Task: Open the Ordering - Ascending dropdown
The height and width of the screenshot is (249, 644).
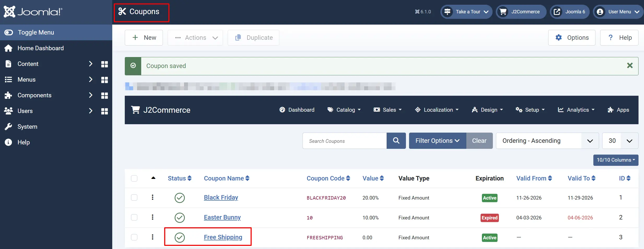Action: [x=547, y=141]
